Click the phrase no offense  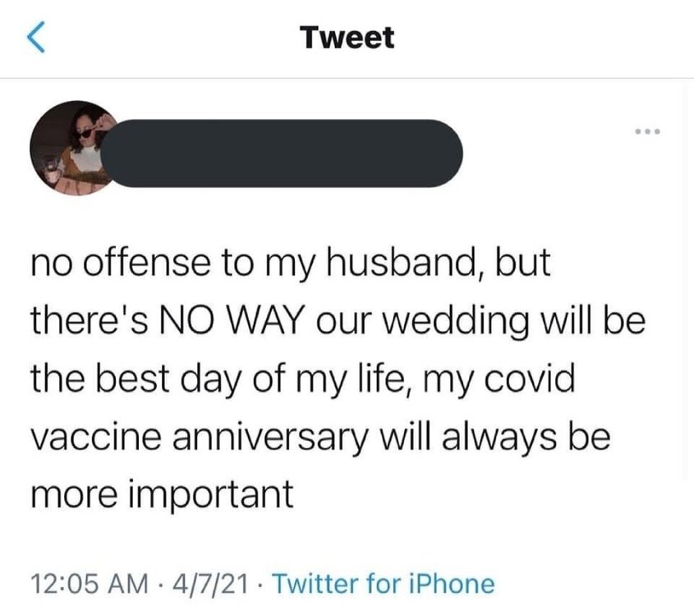[x=121, y=262]
